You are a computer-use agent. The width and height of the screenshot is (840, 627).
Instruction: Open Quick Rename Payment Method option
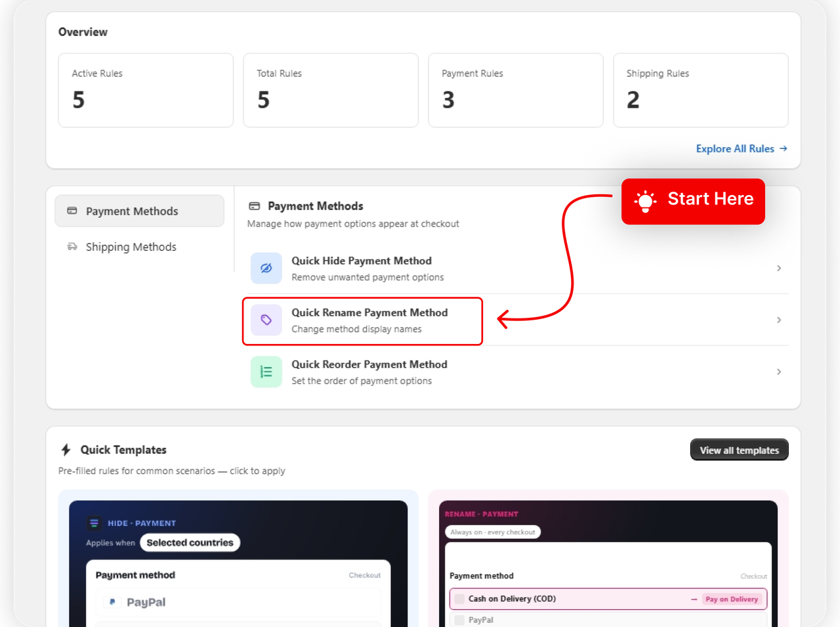pos(518,320)
